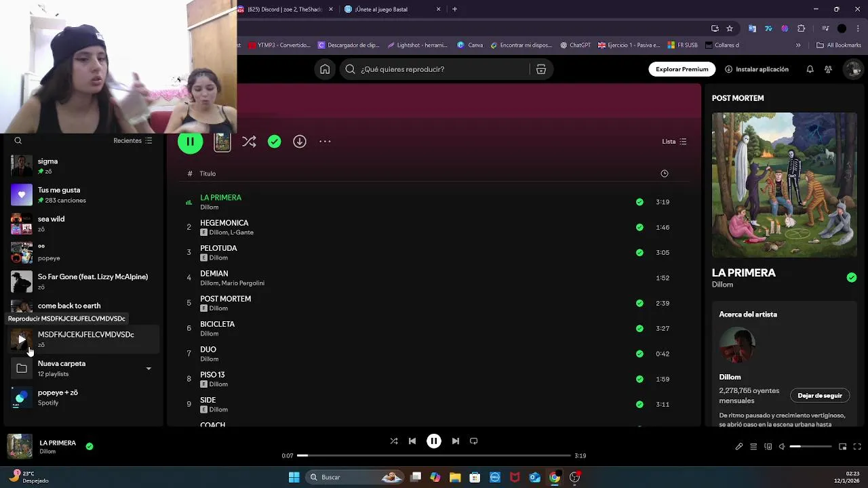
Task: Open All Bookmarks folder
Action: pyautogui.click(x=839, y=45)
